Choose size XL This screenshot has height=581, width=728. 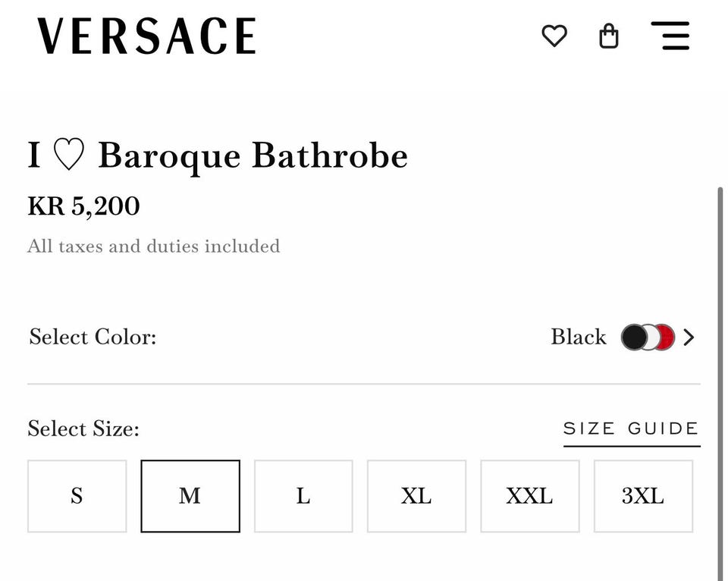(416, 496)
